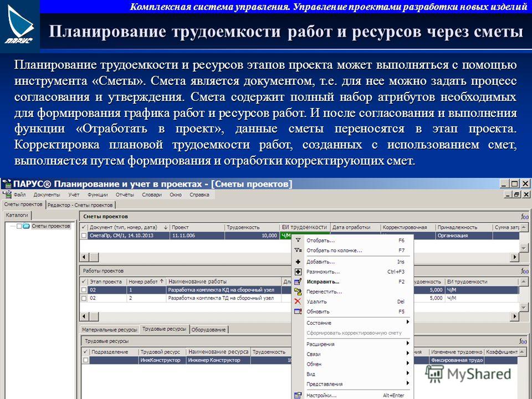Click up scroll arrow of Сметы проектов table
This screenshot has height=399, width=532.
click(x=524, y=227)
